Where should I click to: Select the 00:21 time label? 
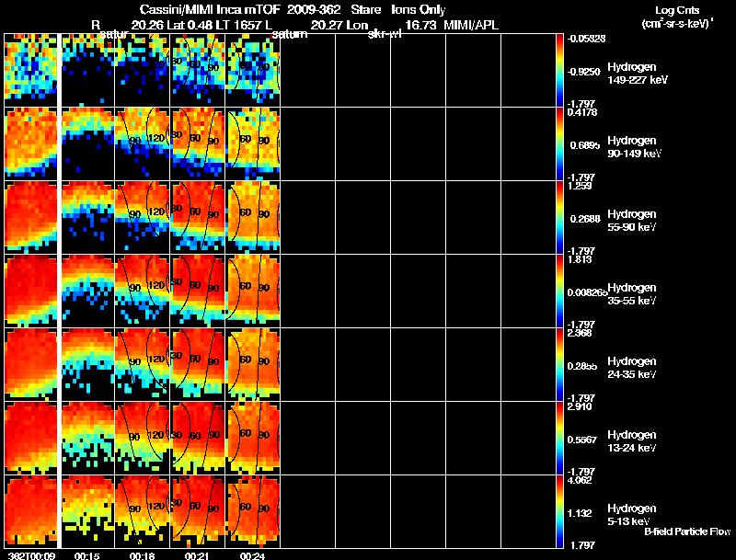coord(195,556)
